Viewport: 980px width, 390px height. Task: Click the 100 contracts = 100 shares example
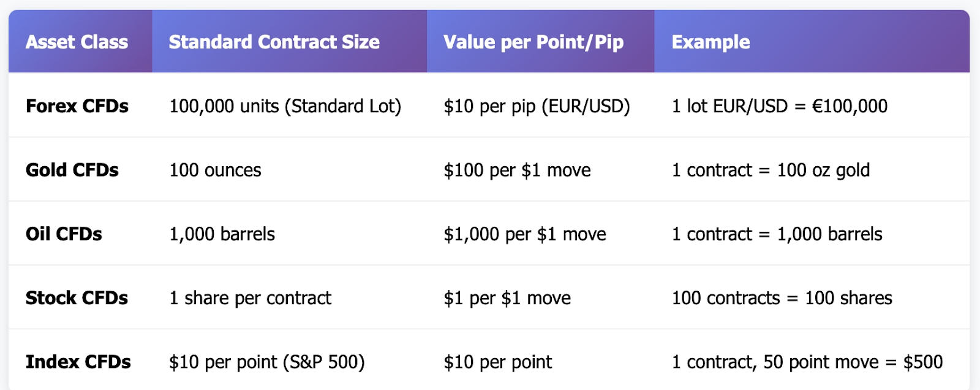[x=782, y=298]
